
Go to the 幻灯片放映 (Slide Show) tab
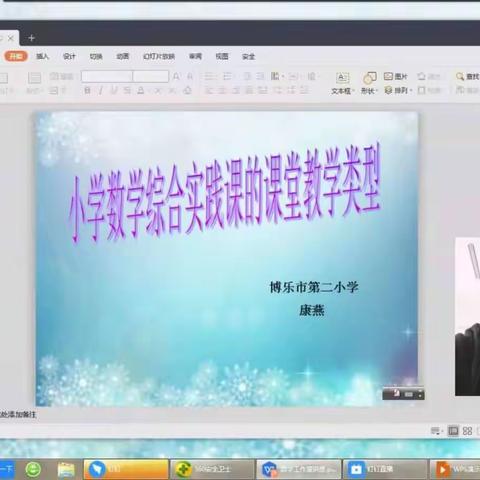(x=159, y=56)
